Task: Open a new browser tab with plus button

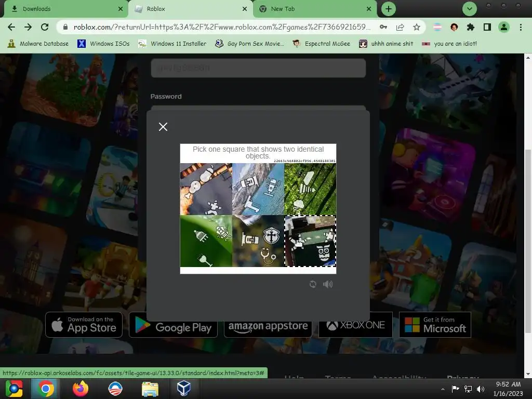Action: tap(389, 9)
